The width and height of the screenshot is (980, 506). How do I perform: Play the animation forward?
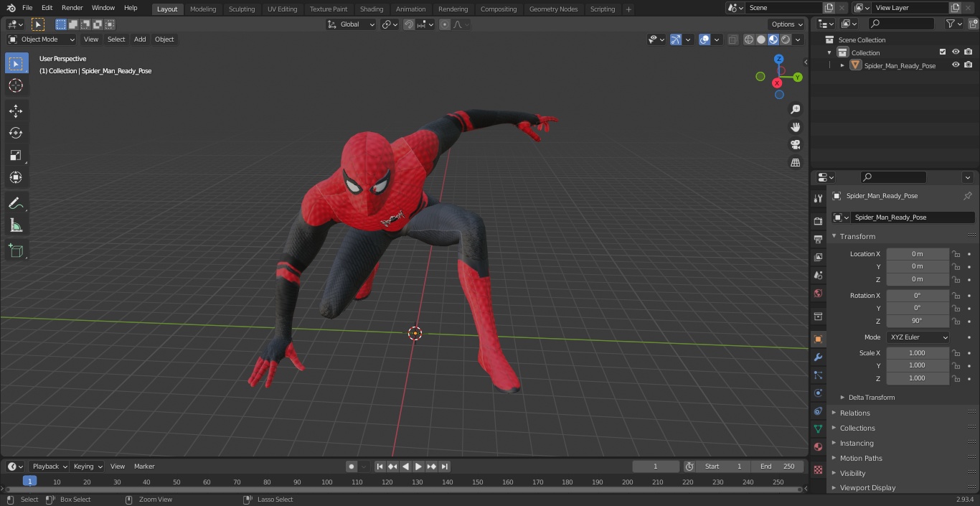(x=418, y=467)
